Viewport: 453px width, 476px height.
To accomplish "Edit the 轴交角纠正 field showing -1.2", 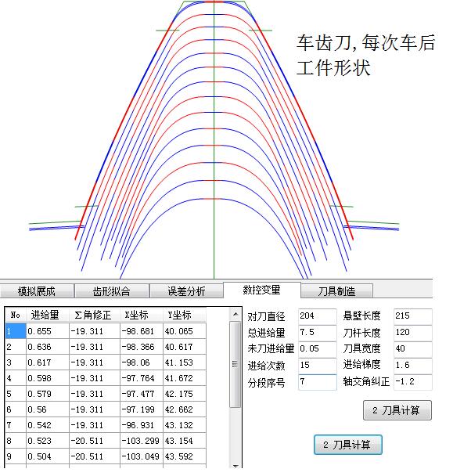I will [x=412, y=382].
